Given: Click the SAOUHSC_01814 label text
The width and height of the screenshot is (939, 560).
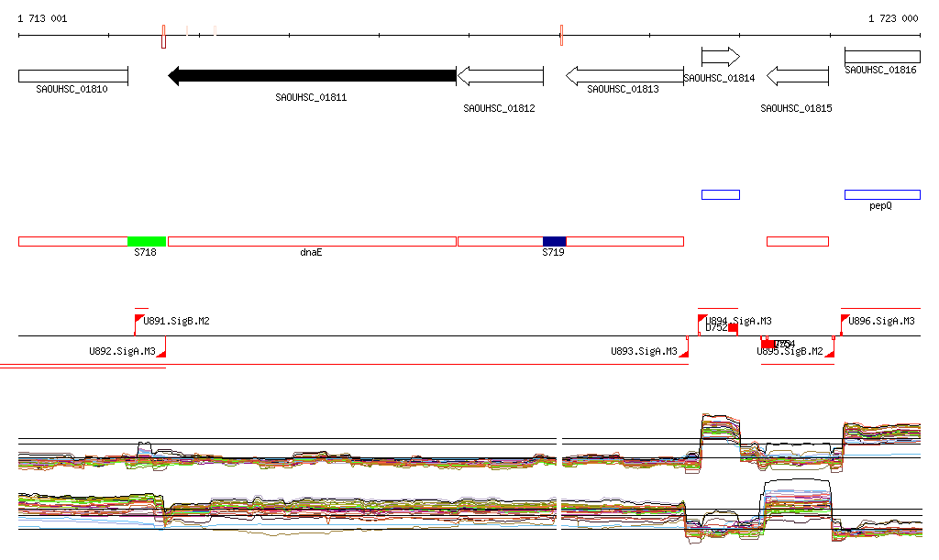Looking at the screenshot, I should pyautogui.click(x=719, y=78).
